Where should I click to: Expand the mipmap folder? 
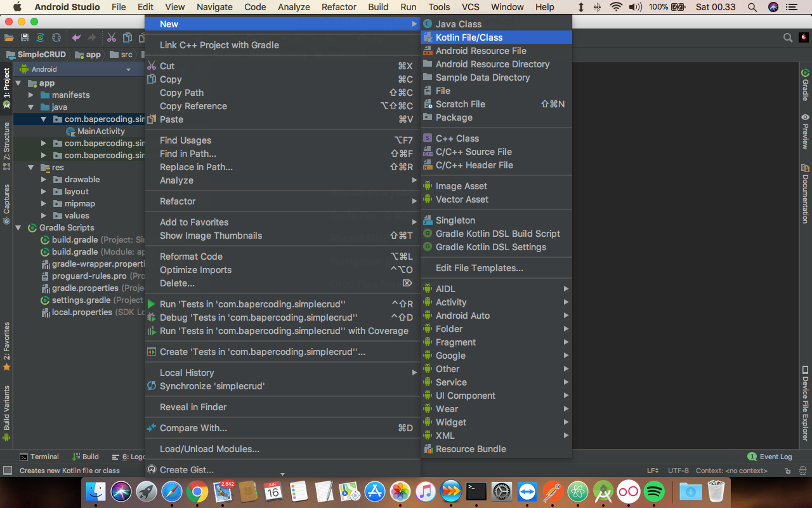coord(43,204)
